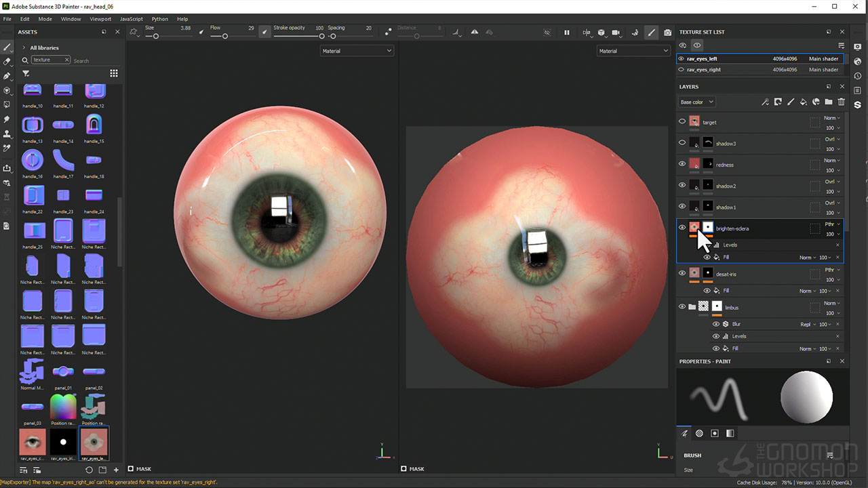Hide the redness layer
This screenshot has width=868, height=488.
pos(682,164)
